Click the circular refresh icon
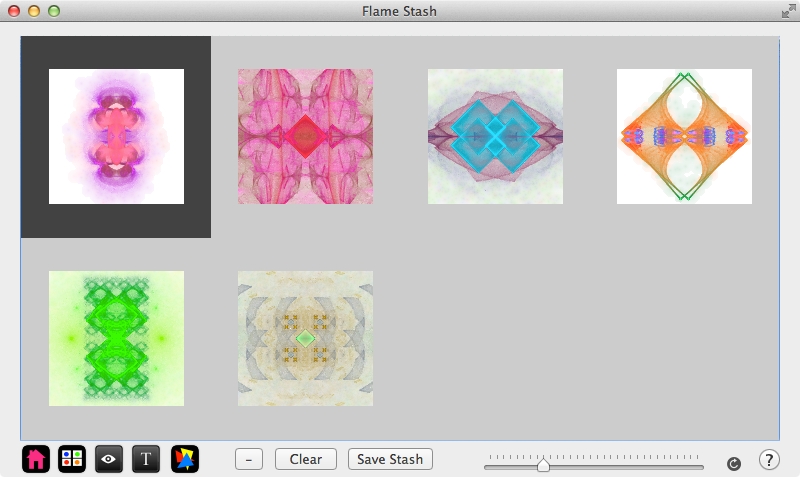This screenshot has height=477, width=800. (x=734, y=464)
